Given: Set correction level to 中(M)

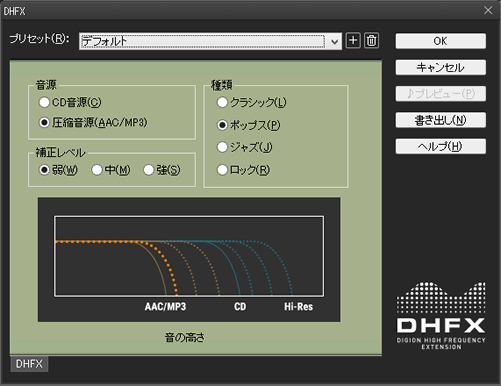Looking at the screenshot, I should tap(111, 170).
